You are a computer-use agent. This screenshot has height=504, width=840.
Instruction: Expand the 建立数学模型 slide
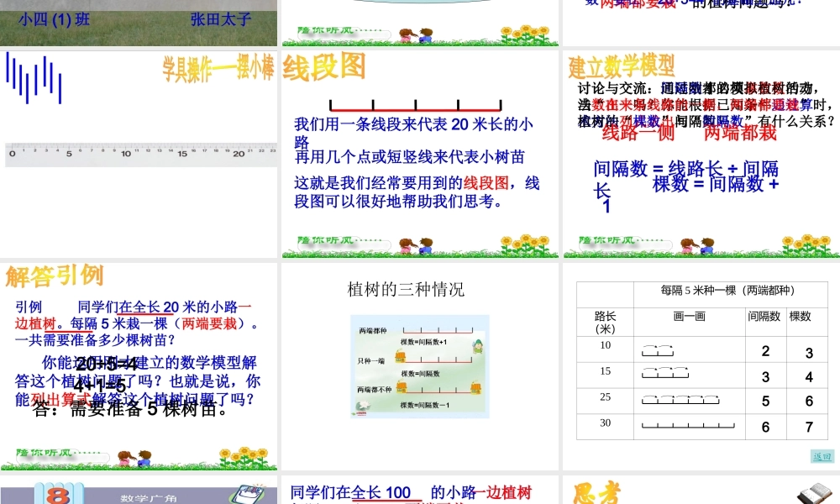(622, 63)
